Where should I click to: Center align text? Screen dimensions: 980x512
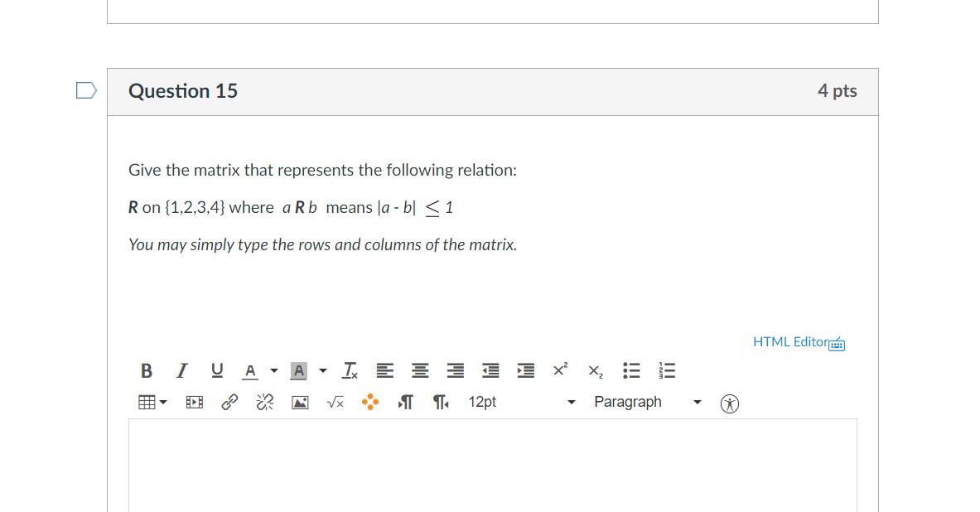click(x=420, y=370)
